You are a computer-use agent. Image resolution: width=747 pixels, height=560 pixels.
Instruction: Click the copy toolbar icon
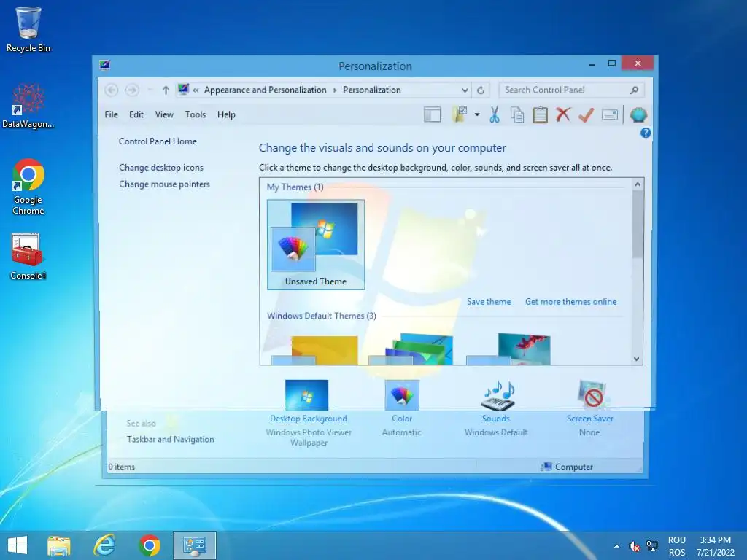[x=517, y=114]
